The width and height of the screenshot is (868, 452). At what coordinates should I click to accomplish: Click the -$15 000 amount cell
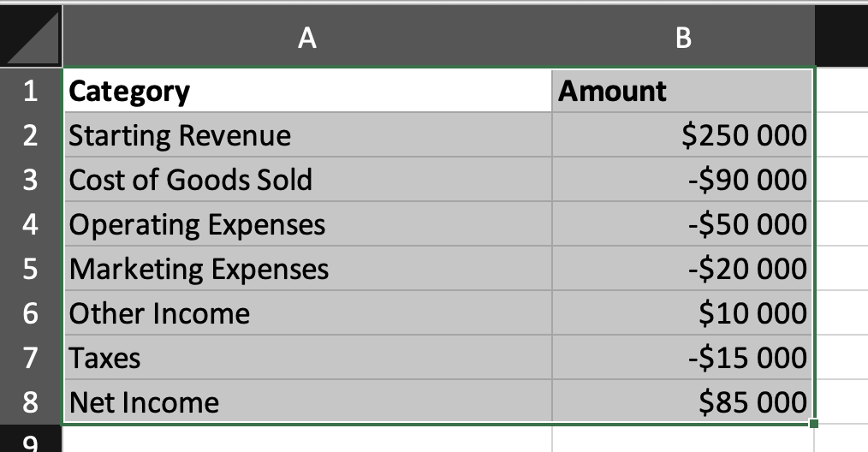coord(682,358)
